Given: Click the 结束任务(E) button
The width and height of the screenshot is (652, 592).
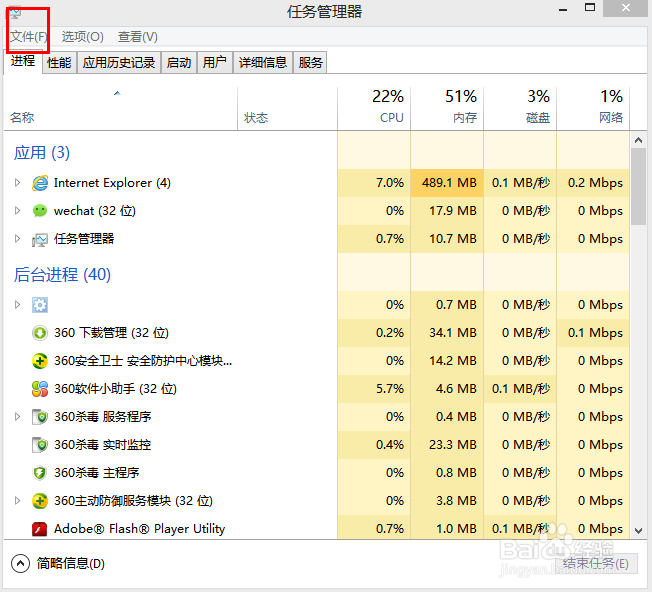Looking at the screenshot, I should coord(596,564).
